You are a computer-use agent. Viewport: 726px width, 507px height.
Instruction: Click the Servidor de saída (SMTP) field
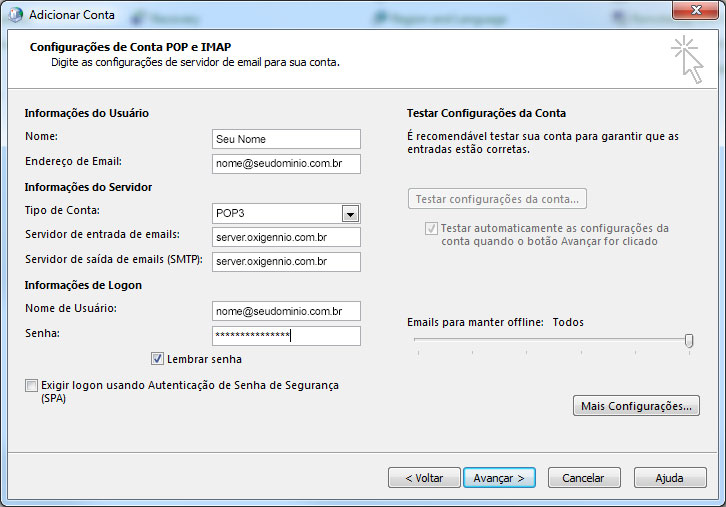[x=286, y=262]
